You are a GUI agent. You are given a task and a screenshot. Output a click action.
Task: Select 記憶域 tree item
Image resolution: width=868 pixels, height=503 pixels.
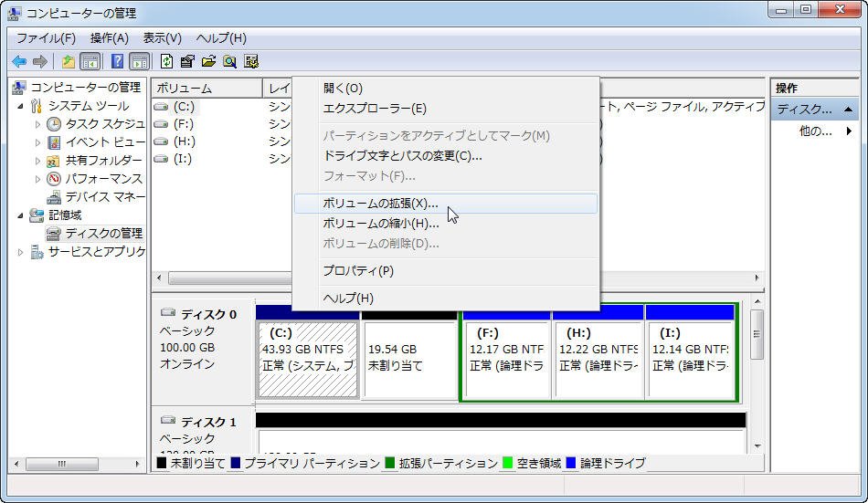click(x=64, y=215)
